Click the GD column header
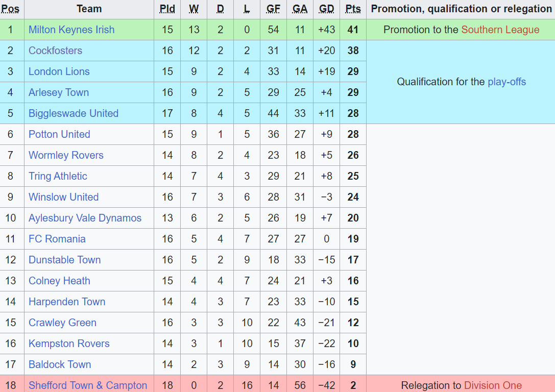 pyautogui.click(x=326, y=9)
